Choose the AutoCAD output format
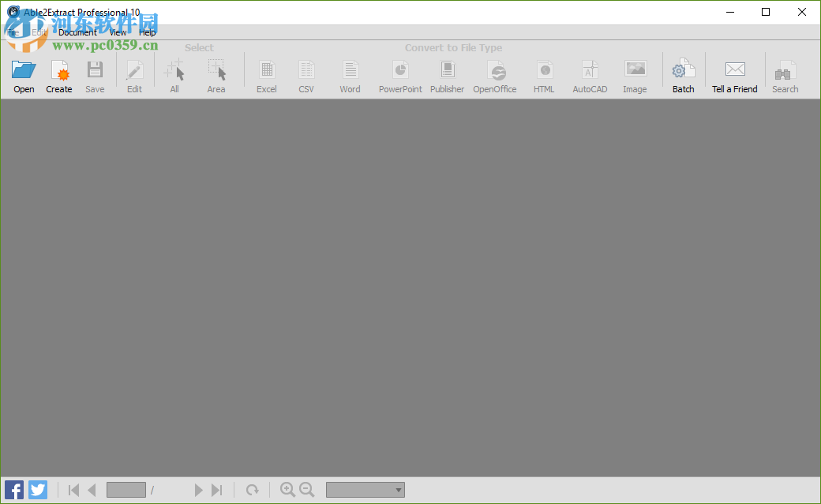 [589, 75]
